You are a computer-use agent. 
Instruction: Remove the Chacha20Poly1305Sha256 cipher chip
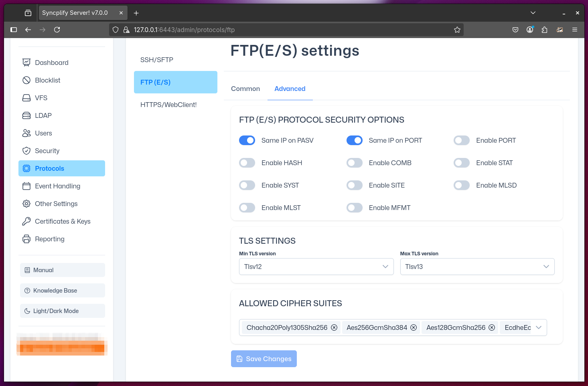click(x=334, y=327)
